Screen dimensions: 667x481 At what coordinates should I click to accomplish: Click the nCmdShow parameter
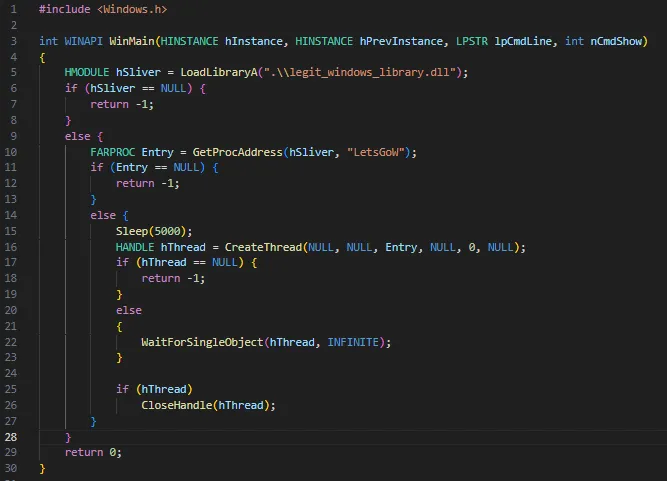[616, 41]
